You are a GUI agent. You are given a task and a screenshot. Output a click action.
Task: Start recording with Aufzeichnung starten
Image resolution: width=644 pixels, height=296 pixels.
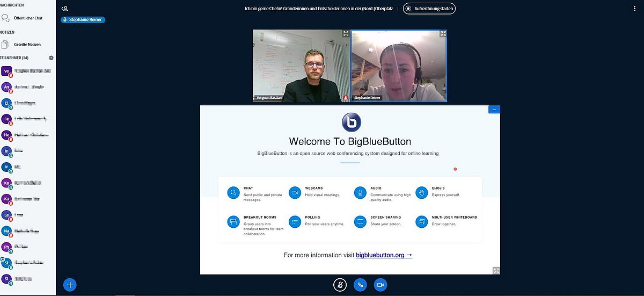[429, 9]
